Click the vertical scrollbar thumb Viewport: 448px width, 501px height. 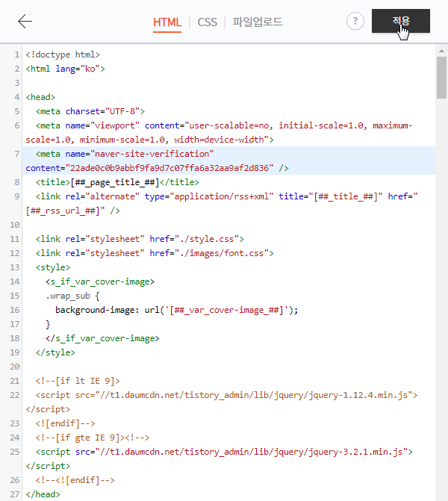coord(441,78)
